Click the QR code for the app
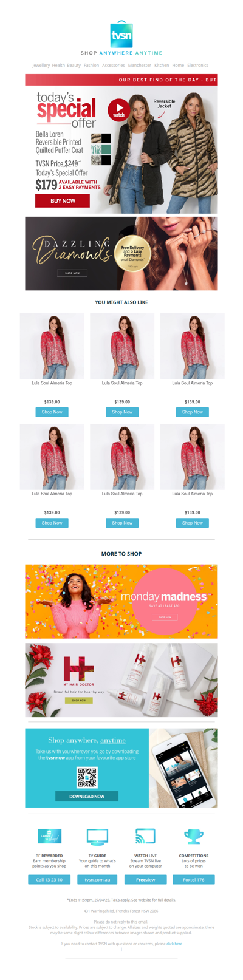243x980 pixels. pos(87,777)
